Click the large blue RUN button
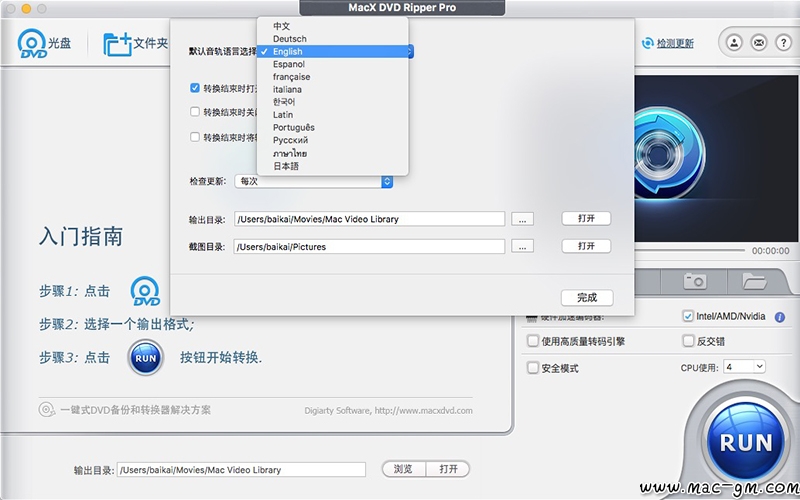800x500 pixels. (x=745, y=442)
